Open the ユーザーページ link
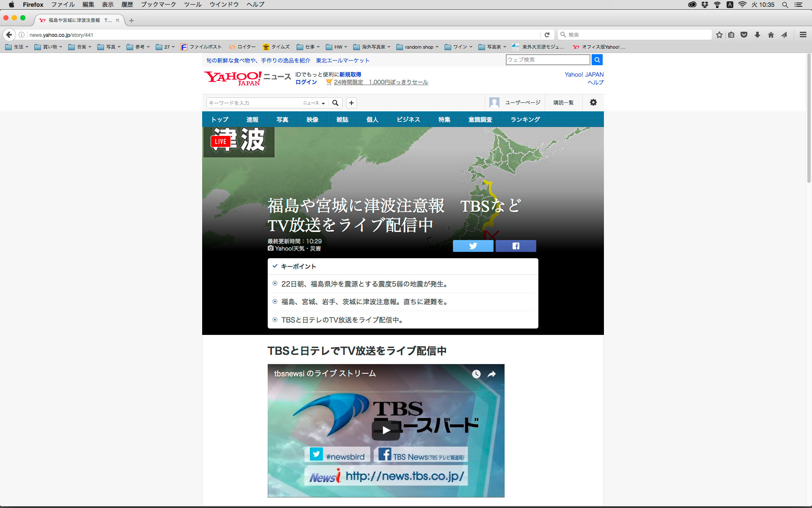This screenshot has height=508, width=812. (522, 102)
